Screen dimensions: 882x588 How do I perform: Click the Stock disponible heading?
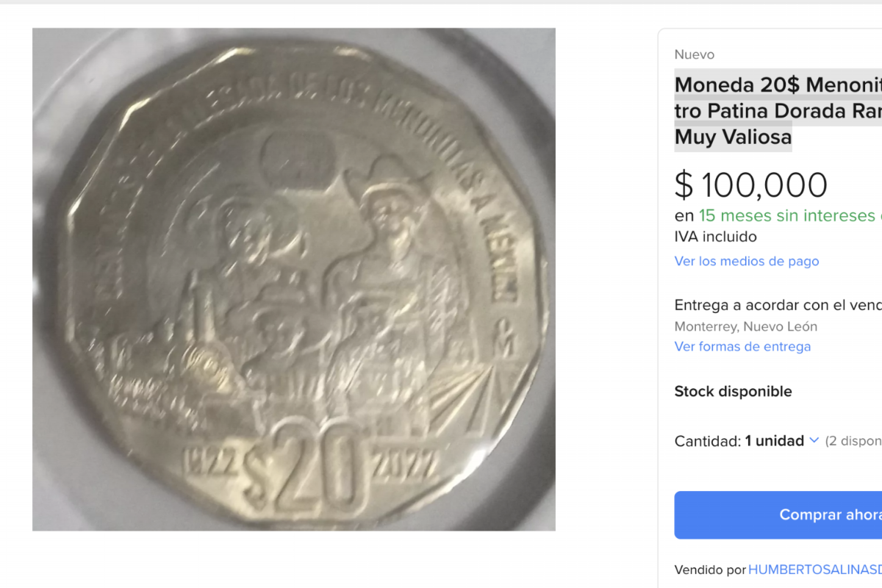coord(732,391)
